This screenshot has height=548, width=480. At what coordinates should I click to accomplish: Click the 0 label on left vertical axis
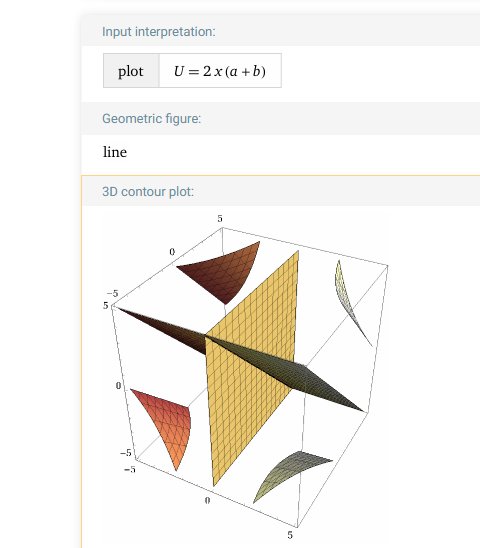pos(118,385)
